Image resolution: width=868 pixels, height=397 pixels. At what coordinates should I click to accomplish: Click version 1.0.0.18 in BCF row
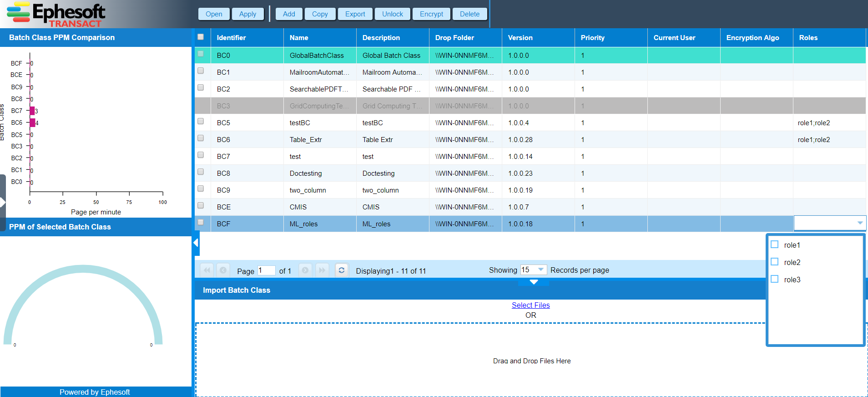coord(538,224)
